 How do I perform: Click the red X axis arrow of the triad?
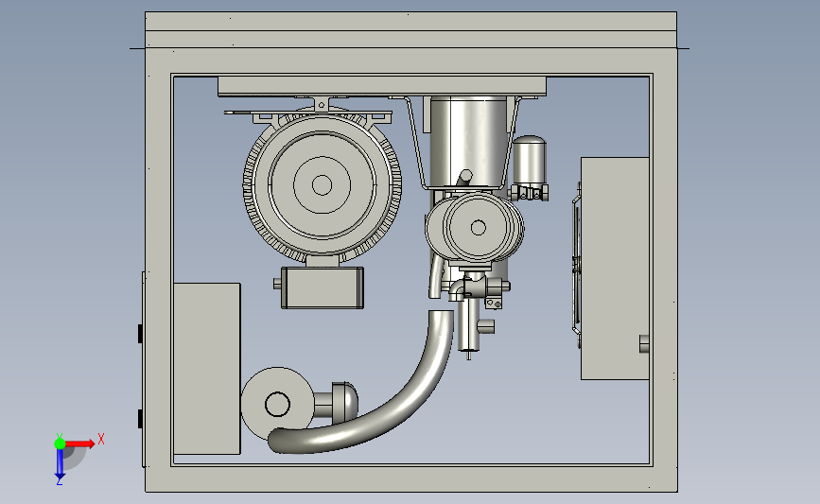click(80, 443)
